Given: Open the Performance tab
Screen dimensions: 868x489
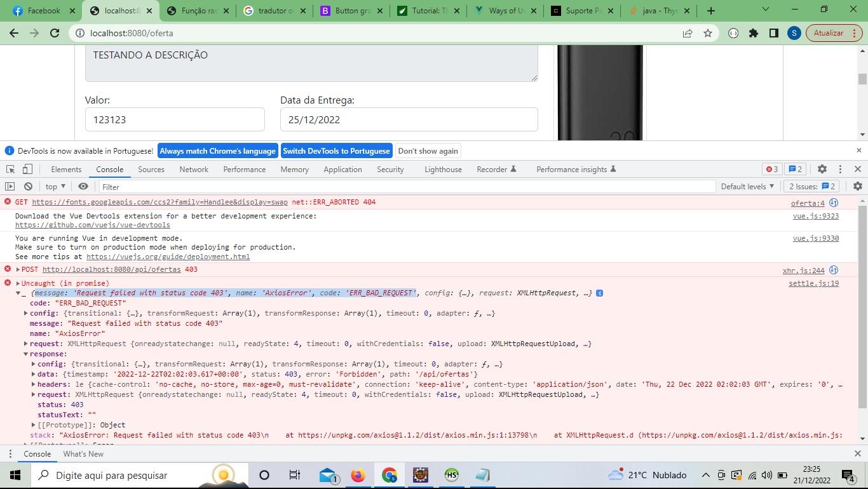Looking at the screenshot, I should point(245,169).
